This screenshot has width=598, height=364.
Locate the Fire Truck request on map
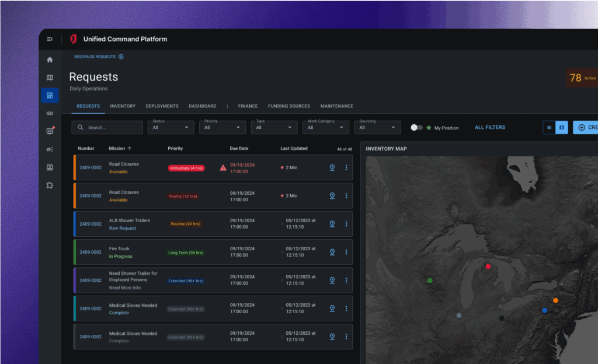332,252
